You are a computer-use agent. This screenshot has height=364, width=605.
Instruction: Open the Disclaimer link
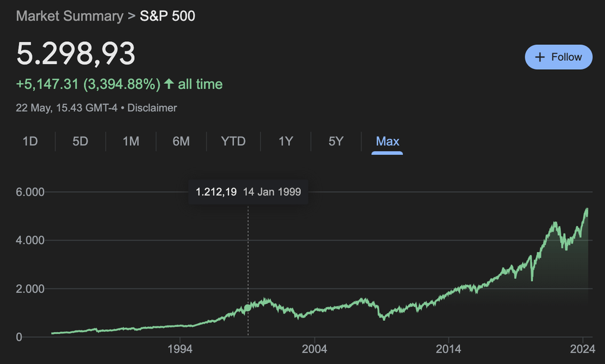[x=152, y=108]
